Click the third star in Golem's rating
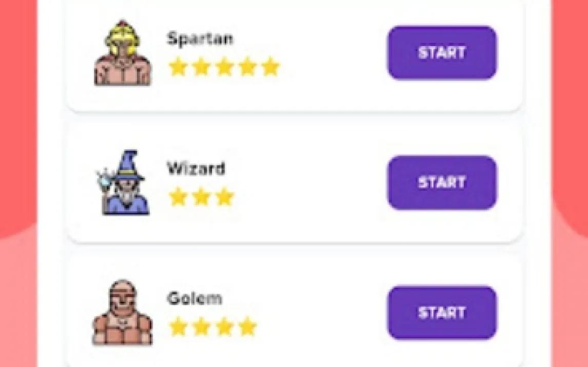 [224, 327]
